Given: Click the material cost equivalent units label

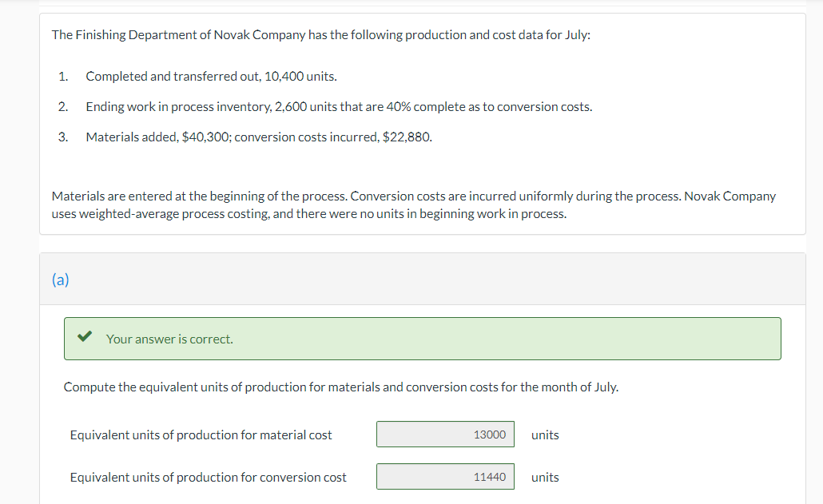Looking at the screenshot, I should click(x=201, y=435).
